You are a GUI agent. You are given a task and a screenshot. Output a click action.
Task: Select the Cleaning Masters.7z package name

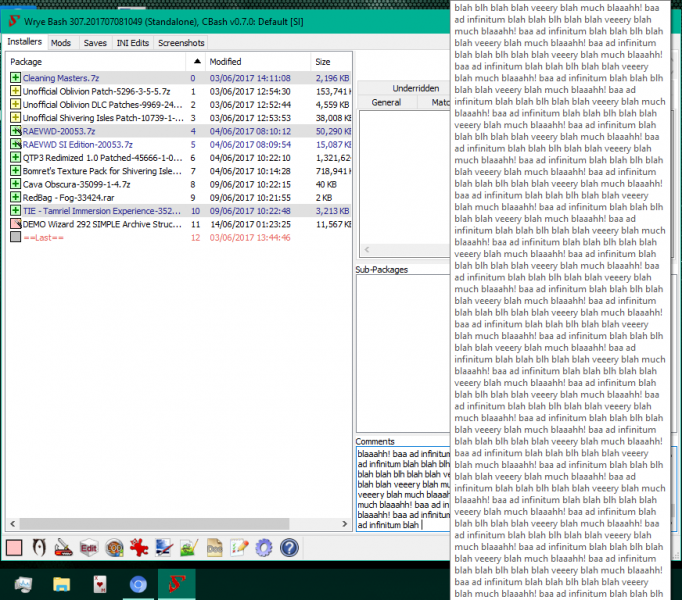pos(61,78)
